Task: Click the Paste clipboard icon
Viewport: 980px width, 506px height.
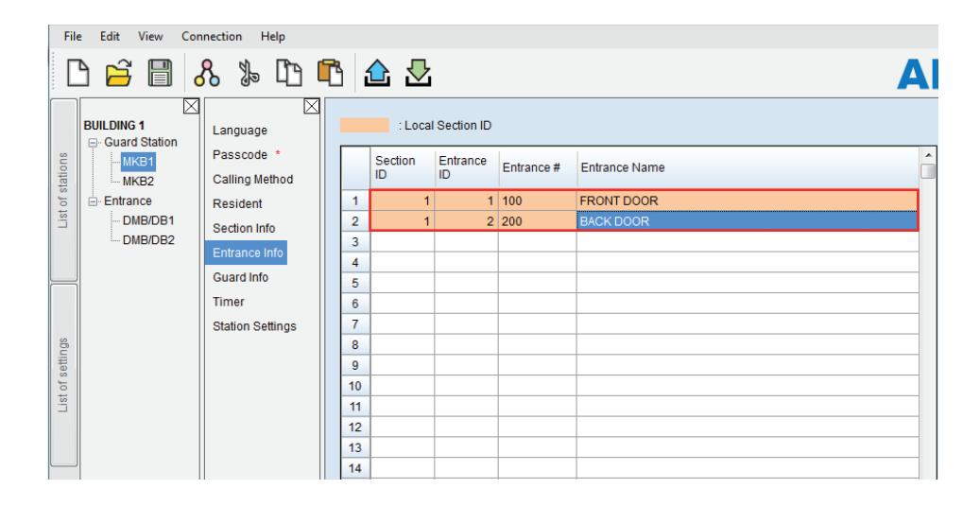Action: [331, 73]
